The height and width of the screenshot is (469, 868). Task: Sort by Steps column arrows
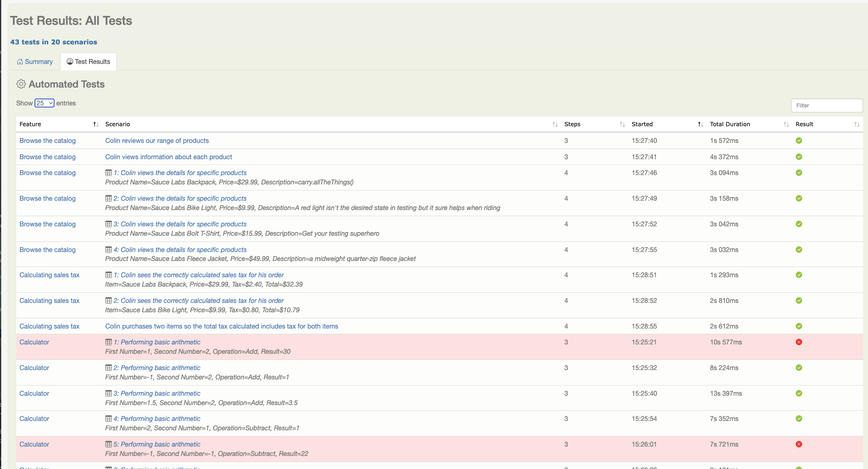click(622, 124)
